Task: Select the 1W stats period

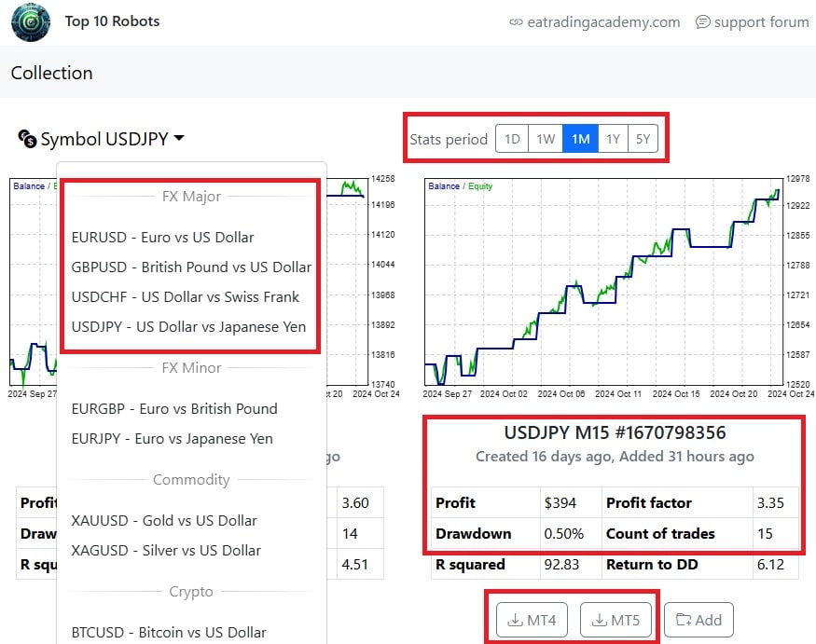Action: tap(545, 138)
